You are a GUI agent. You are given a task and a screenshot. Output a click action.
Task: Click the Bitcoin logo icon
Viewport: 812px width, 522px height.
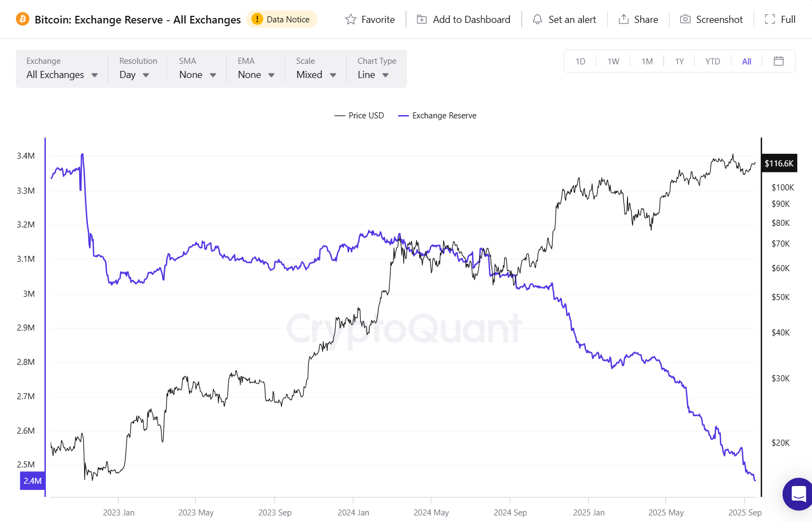[22, 20]
